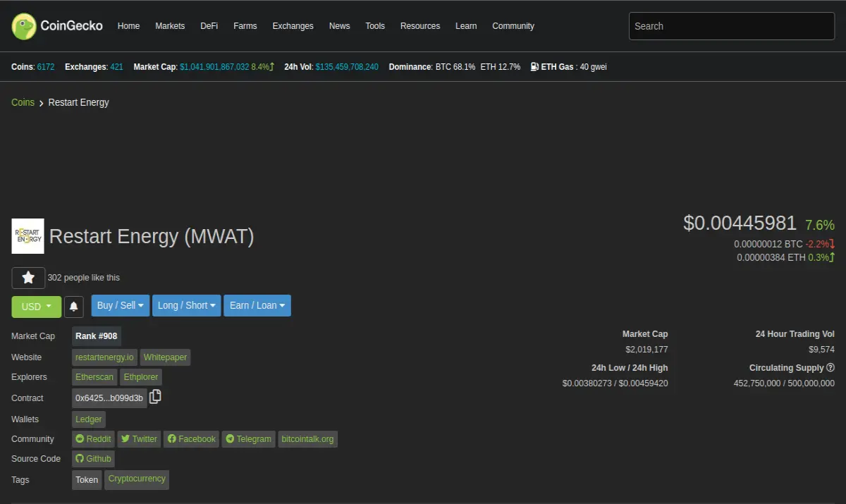Screen dimensions: 846x504
Task: Open the Facebook community link
Action: tap(191, 439)
